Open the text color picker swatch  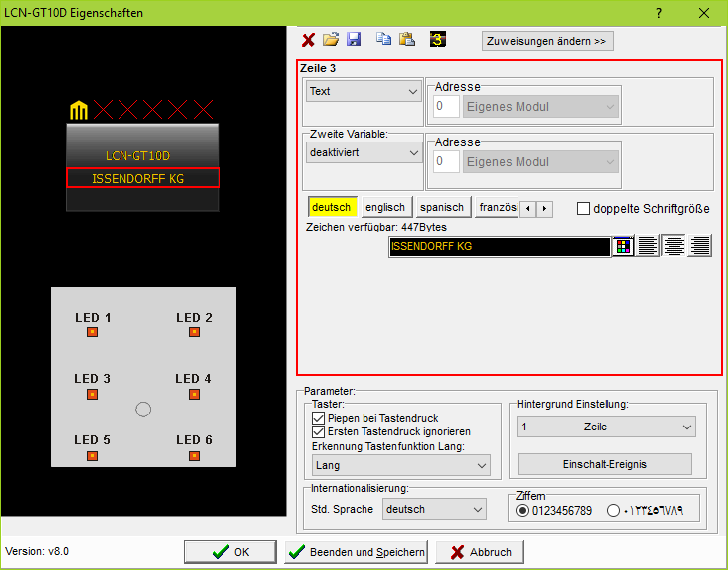[623, 246]
